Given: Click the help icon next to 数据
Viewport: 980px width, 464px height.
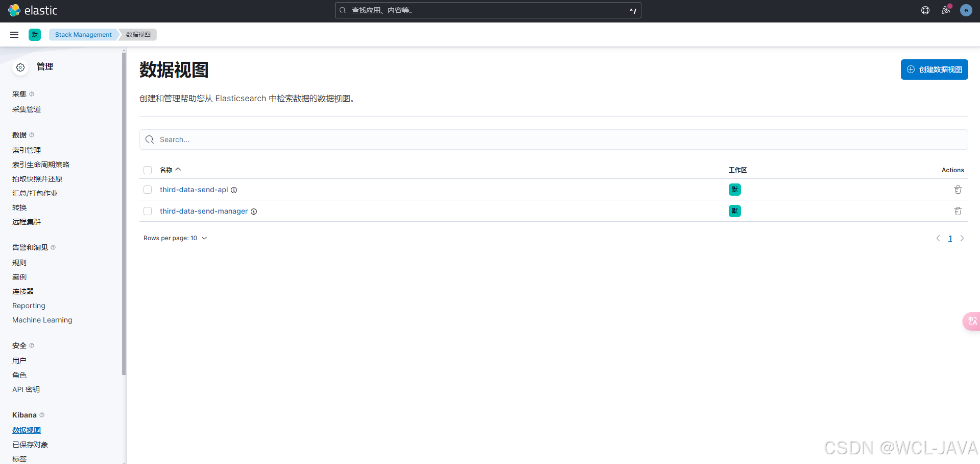Looking at the screenshot, I should pyautogui.click(x=32, y=135).
